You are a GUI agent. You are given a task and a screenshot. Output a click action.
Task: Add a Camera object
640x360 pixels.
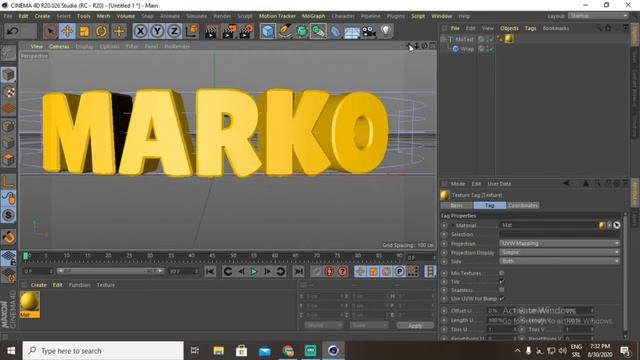pos(369,31)
